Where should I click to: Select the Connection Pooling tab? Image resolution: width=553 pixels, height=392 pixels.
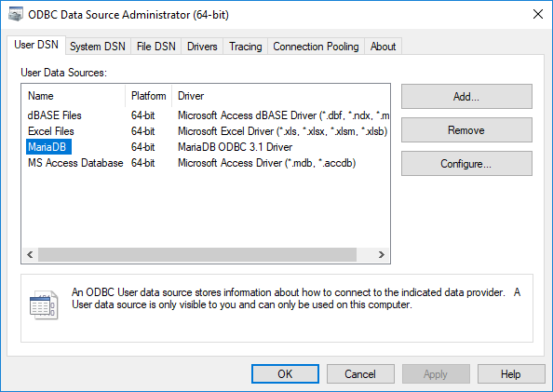316,47
